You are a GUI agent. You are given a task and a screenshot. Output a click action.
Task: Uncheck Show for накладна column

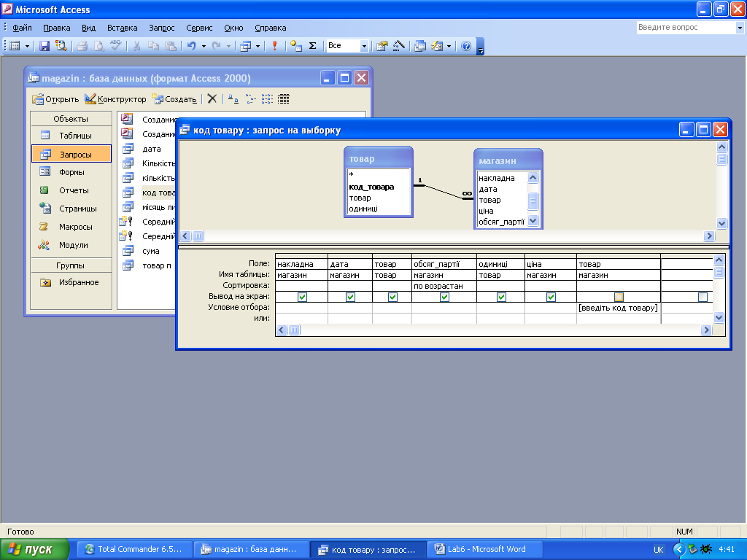302,297
